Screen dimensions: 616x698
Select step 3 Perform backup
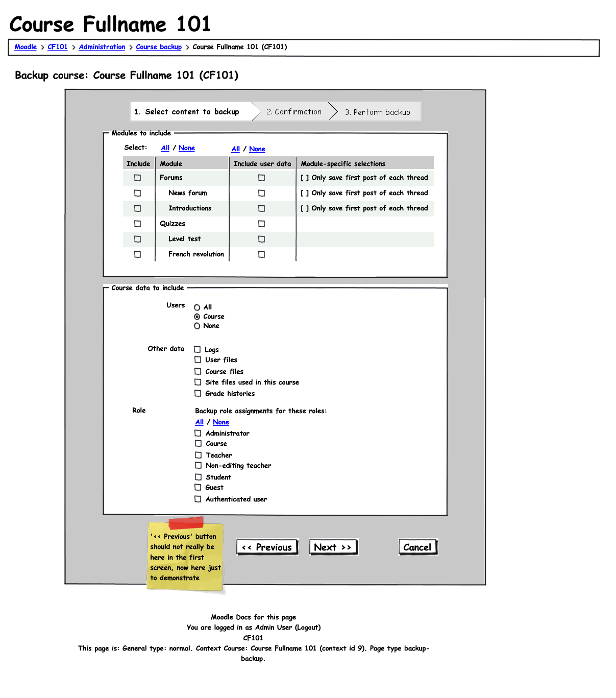click(378, 112)
